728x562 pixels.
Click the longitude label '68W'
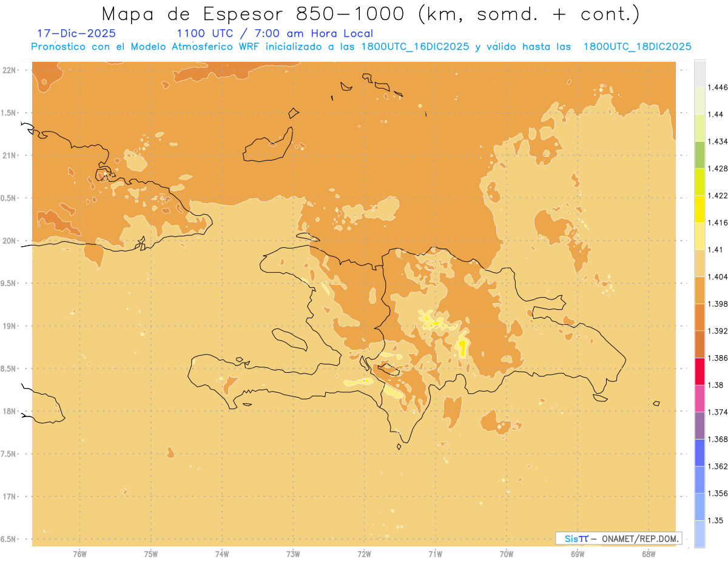point(649,554)
